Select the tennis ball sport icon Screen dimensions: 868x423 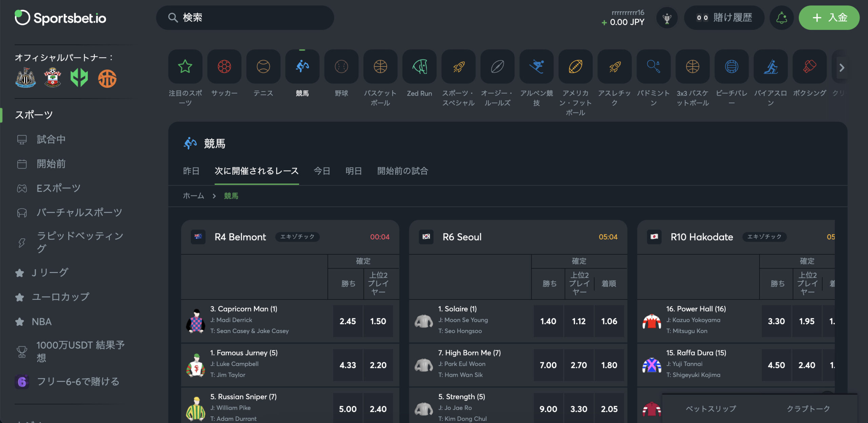263,66
